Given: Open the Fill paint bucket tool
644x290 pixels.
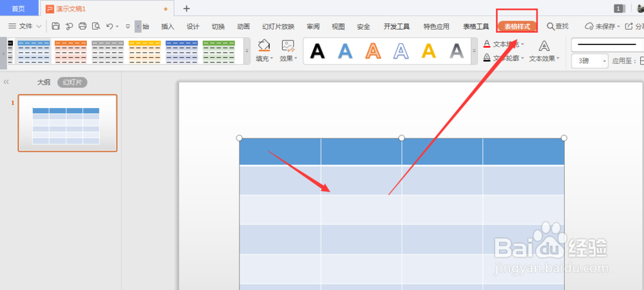Looking at the screenshot, I should tap(264, 45).
